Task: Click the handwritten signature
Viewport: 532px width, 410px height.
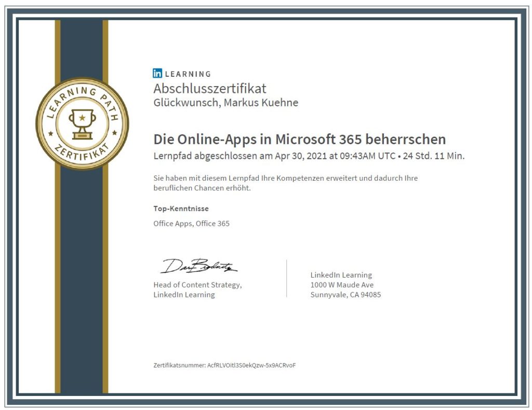Action: click(199, 266)
